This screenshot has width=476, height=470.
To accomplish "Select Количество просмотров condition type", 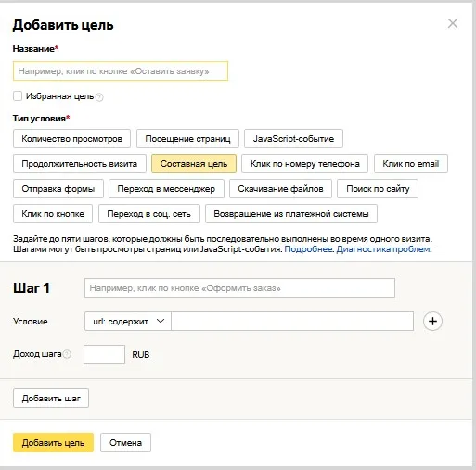I will 71,139.
